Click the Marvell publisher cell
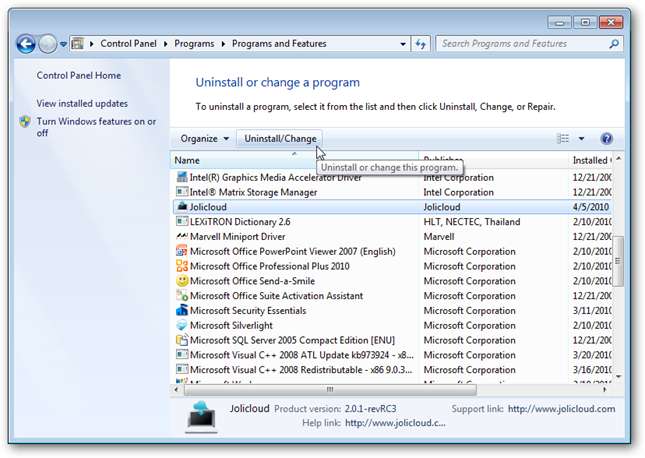Viewport: 645px width, 458px height. point(439,237)
